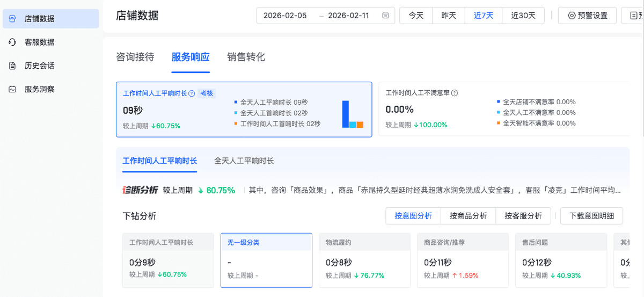Click the end date 2026-02-11 field
The image size is (644, 297).
point(348,16)
